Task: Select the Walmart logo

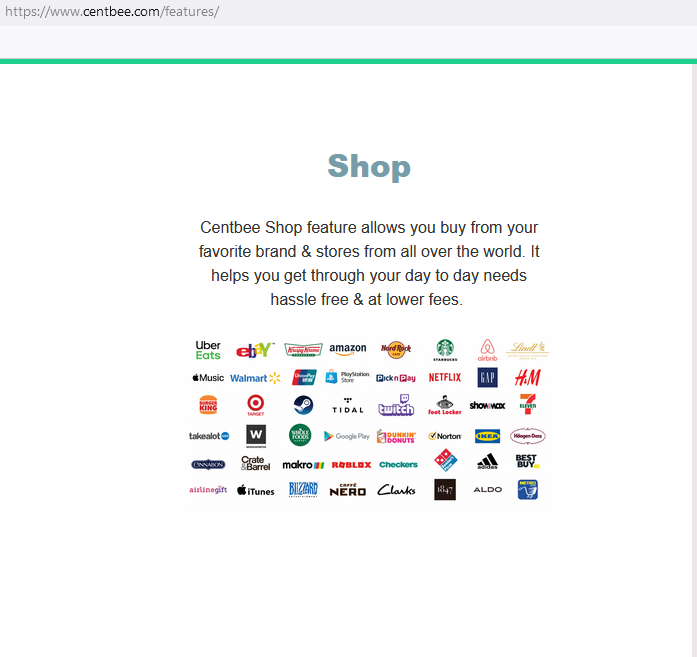Action: (255, 378)
